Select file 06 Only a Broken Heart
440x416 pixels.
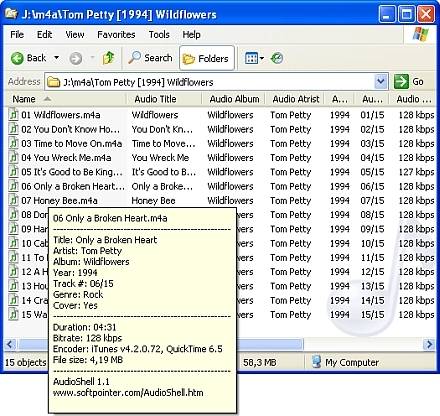click(x=73, y=186)
